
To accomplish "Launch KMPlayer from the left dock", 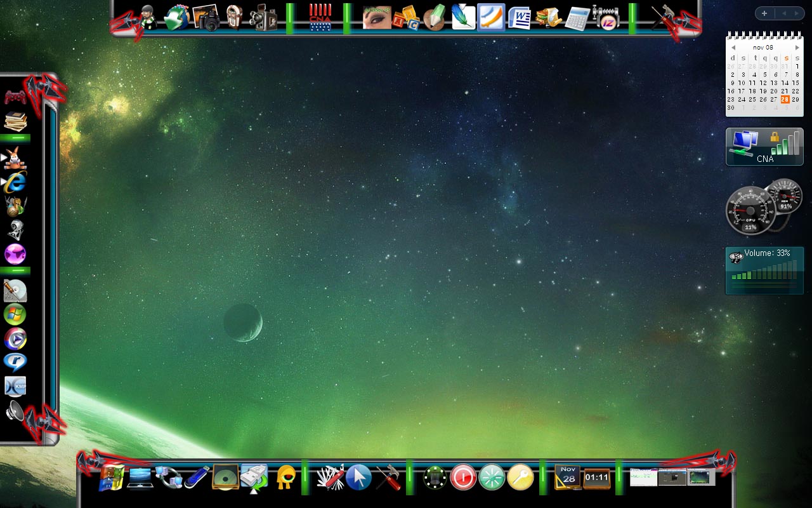I will coord(15,387).
